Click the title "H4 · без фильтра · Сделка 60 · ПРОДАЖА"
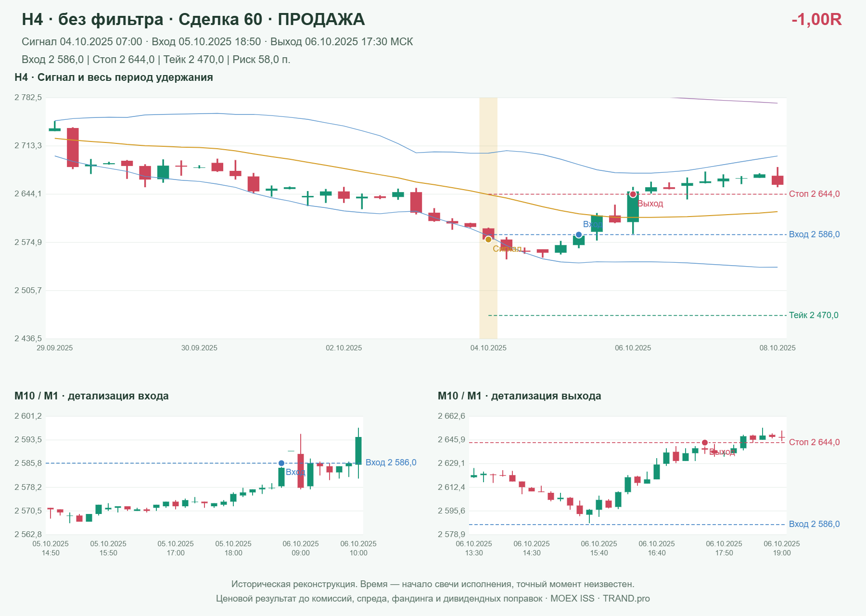The image size is (866, 616). pyautogui.click(x=193, y=19)
